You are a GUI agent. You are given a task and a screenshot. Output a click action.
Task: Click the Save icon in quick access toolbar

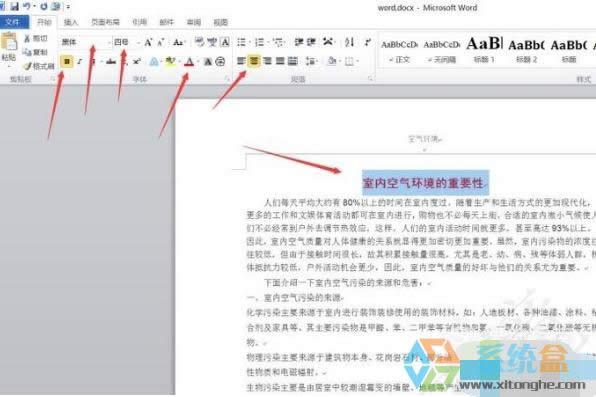coord(14,6)
